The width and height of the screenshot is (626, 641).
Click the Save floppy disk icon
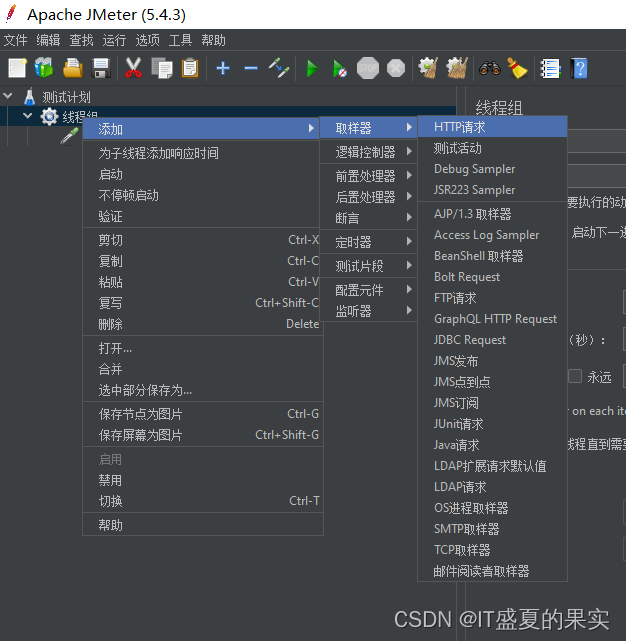coord(101,68)
